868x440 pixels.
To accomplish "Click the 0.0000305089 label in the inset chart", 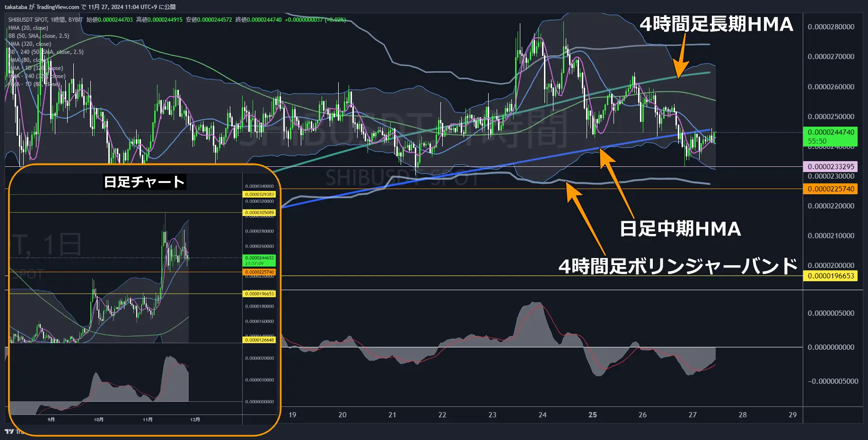I will [x=259, y=213].
